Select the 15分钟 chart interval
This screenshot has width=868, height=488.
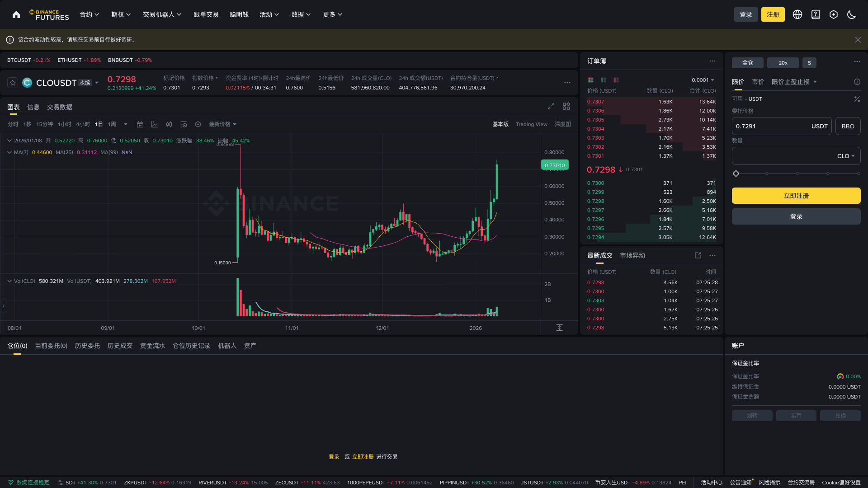45,124
